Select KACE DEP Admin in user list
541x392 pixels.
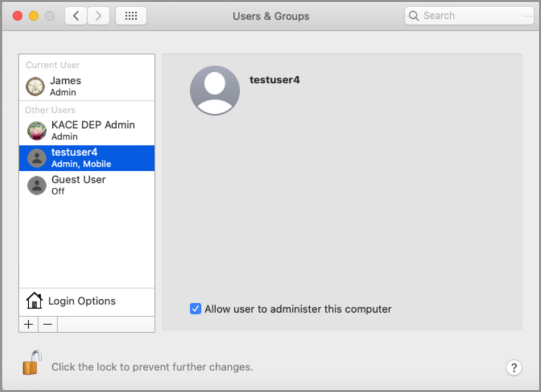click(93, 130)
